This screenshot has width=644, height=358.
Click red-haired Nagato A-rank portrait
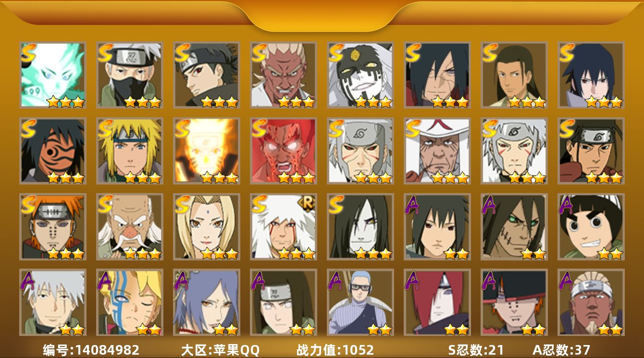point(437,302)
